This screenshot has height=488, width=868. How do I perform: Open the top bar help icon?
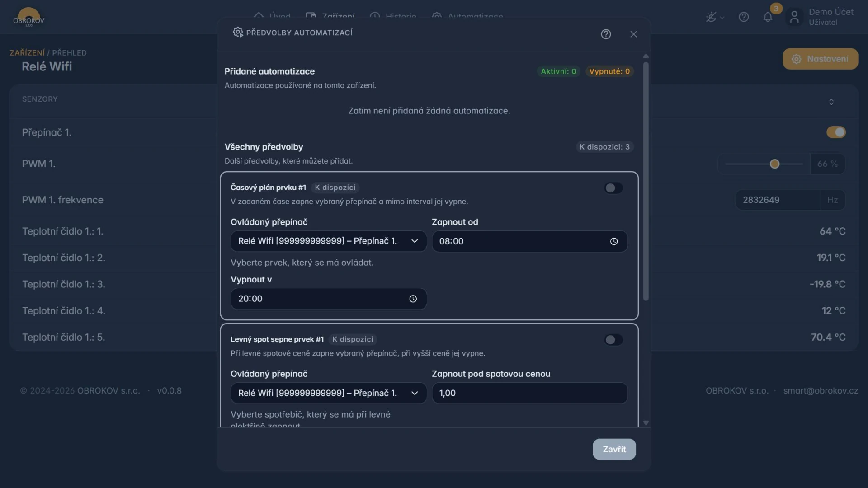[x=744, y=17]
